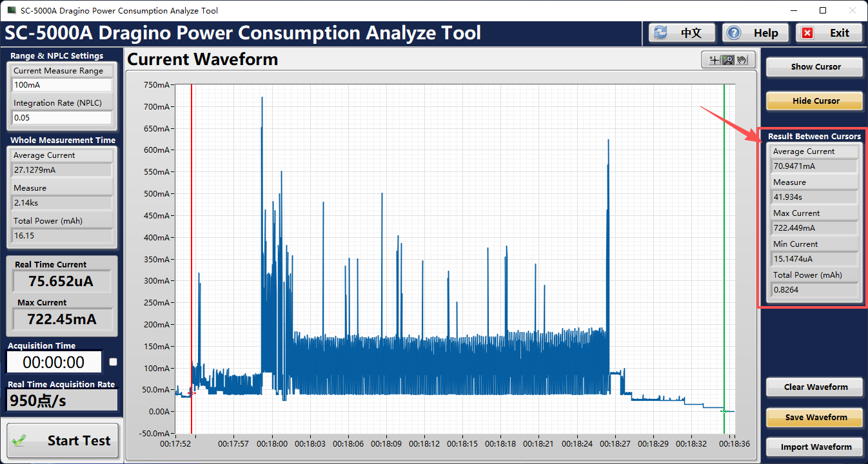This screenshot has height=464, width=868.
Task: Select the hand panning tool
Action: click(x=742, y=60)
